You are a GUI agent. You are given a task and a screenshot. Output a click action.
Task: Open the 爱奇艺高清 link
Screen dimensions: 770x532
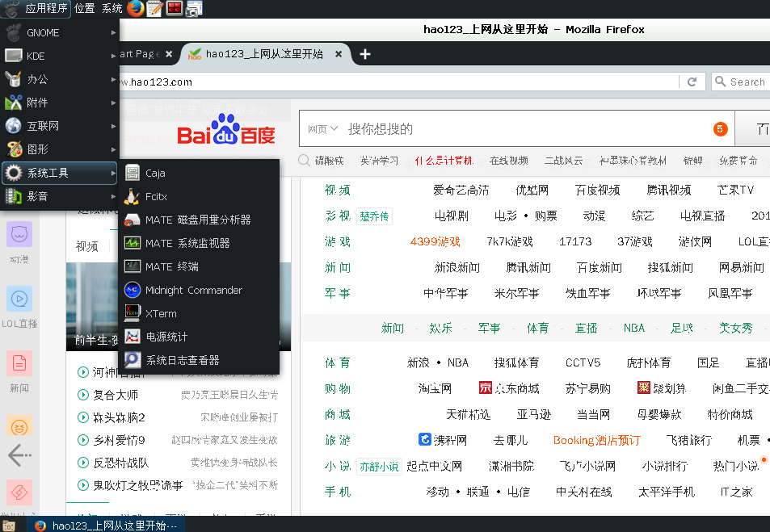pyautogui.click(x=461, y=190)
